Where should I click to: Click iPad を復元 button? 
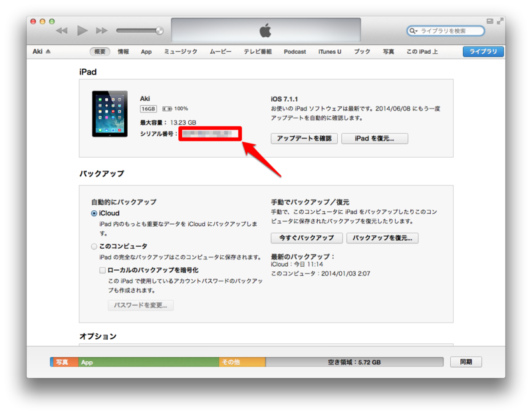[x=374, y=138]
